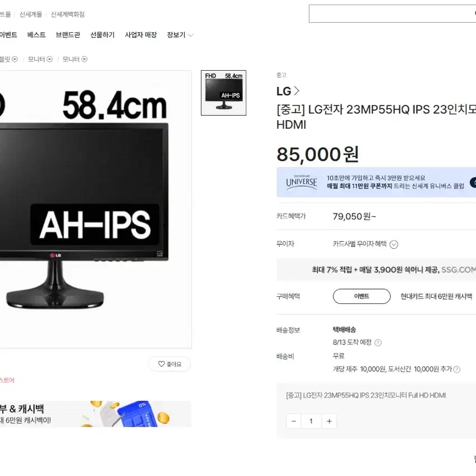Click the 79,050원~ card benefit price

[354, 217]
